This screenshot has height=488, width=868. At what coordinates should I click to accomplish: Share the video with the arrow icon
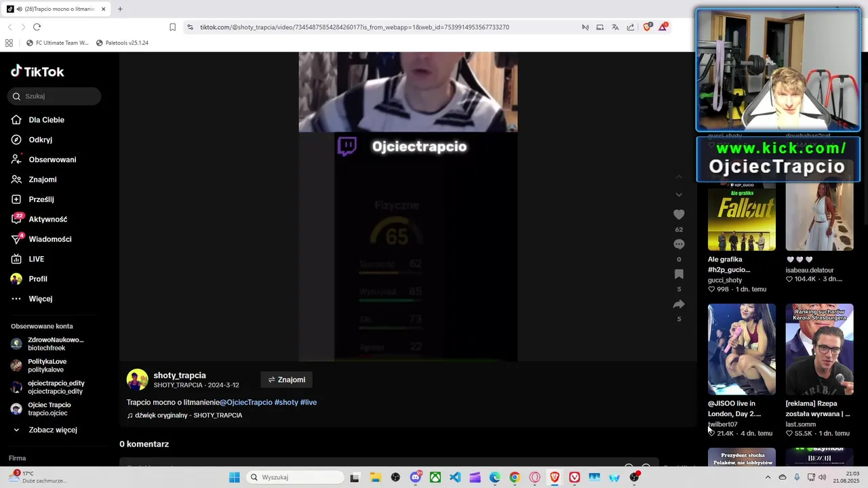(679, 304)
